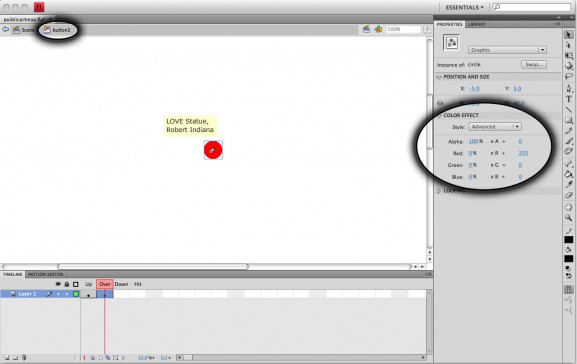The width and height of the screenshot is (577, 364).
Task: Open the Color Effect Style dropdown
Action: pyautogui.click(x=495, y=127)
